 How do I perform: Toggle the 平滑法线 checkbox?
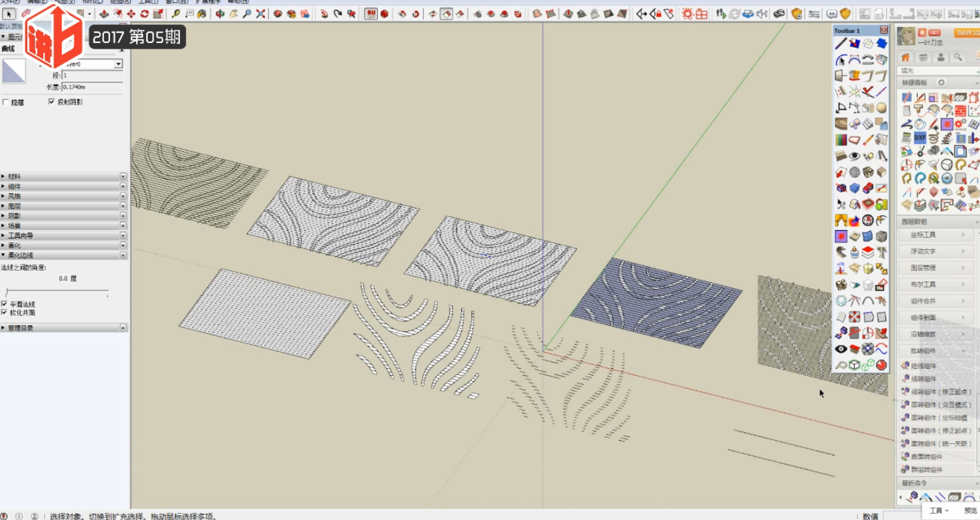(x=4, y=304)
